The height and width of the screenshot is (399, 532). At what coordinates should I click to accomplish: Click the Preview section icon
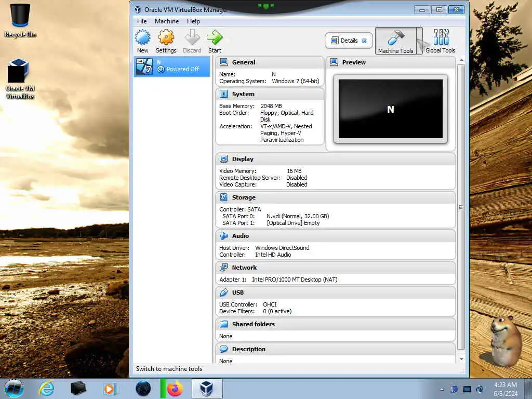coord(334,62)
